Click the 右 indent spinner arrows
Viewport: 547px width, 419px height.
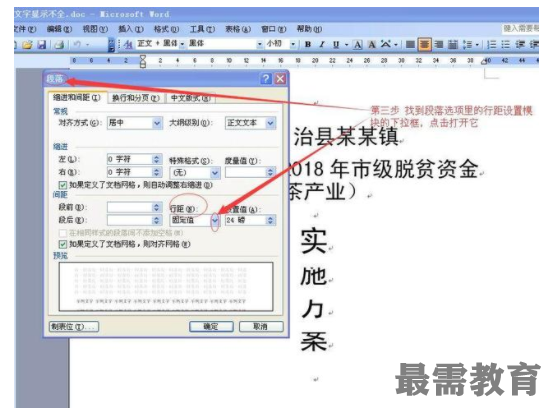point(157,172)
